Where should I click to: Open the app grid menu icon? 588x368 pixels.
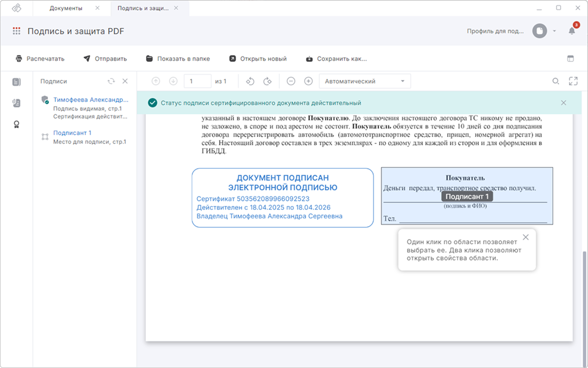coord(17,31)
